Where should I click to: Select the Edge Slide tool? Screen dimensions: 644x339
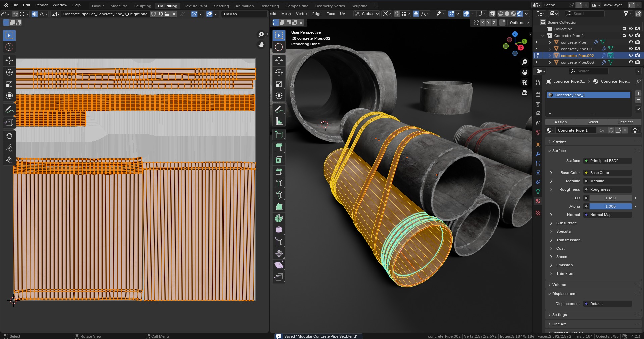(279, 242)
